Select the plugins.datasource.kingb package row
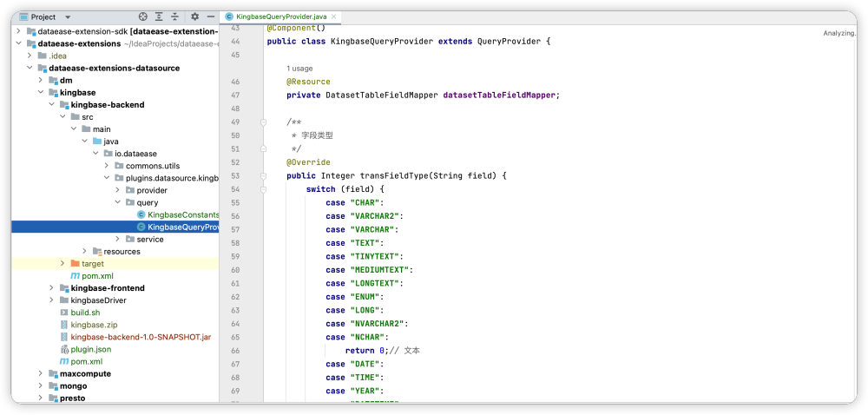The height and width of the screenshot is (415, 868). (115, 178)
